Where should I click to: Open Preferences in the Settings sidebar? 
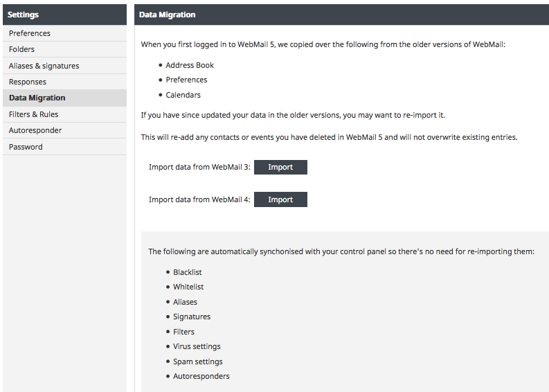click(x=30, y=33)
